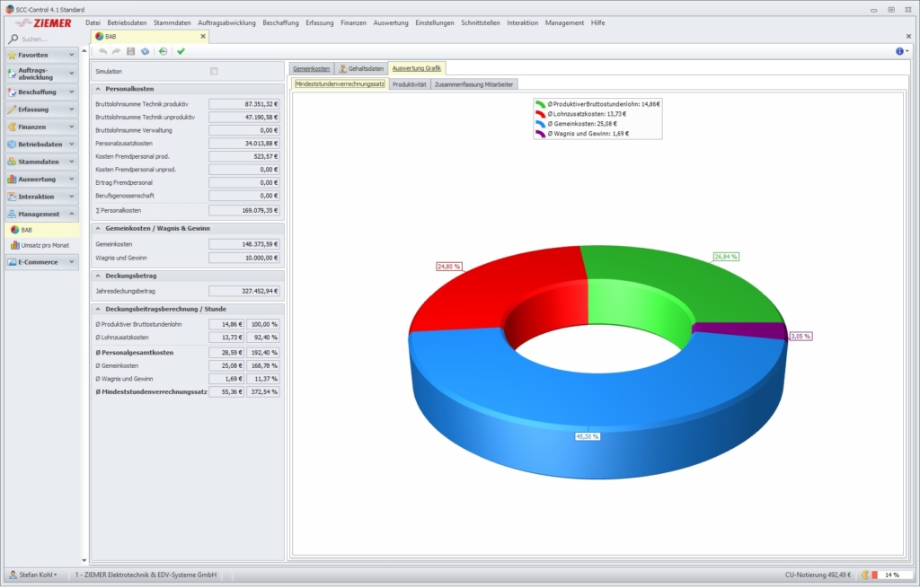Click the blue refresh icon in toolbar
Image resolution: width=920 pixels, height=588 pixels.
pos(145,51)
